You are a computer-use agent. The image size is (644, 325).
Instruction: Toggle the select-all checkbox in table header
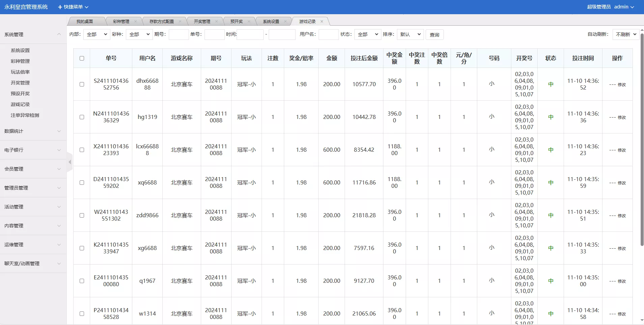tap(82, 58)
